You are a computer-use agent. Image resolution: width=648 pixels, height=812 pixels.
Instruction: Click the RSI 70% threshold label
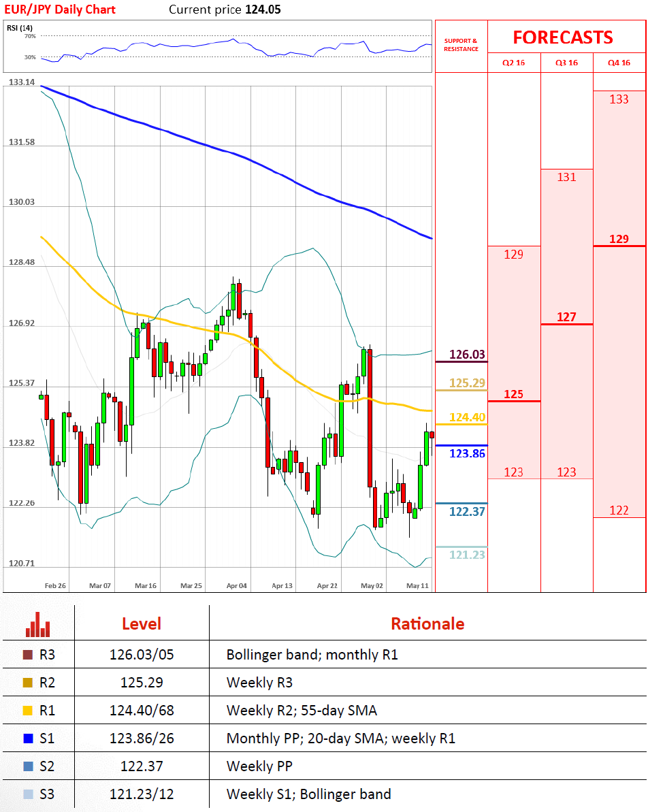point(30,36)
